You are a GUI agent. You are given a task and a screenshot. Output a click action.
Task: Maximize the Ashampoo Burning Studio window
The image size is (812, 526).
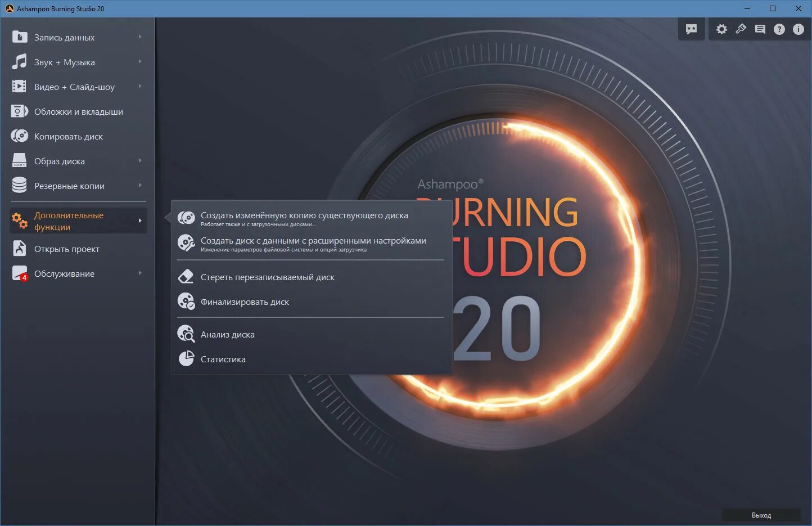[773, 8]
